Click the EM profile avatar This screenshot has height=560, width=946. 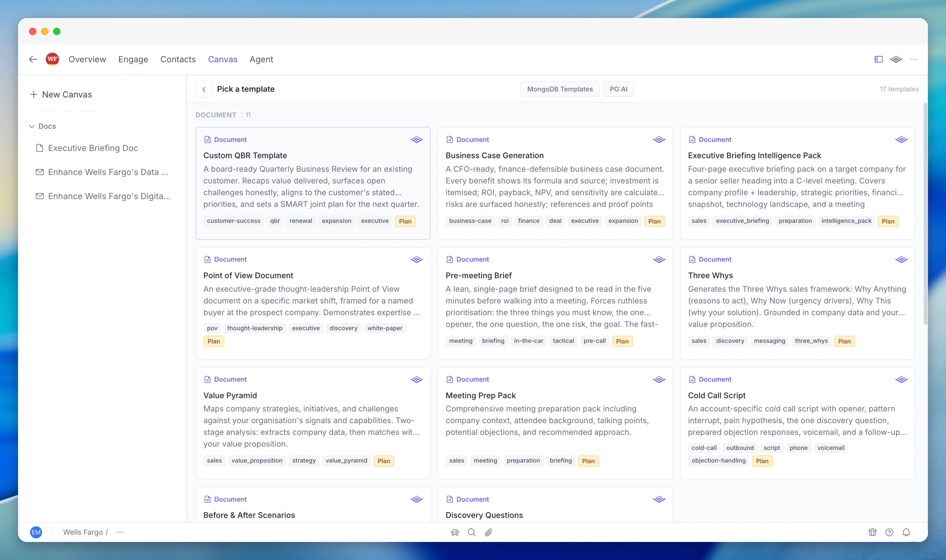click(x=36, y=532)
